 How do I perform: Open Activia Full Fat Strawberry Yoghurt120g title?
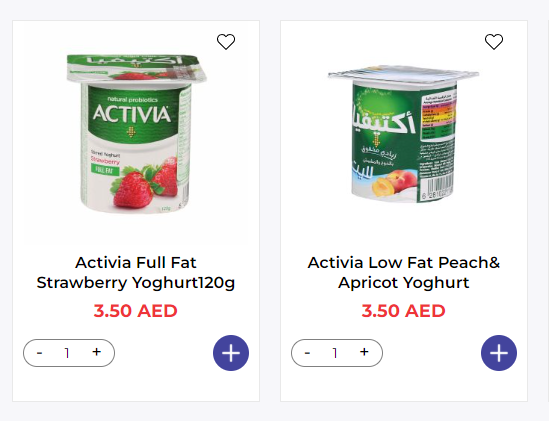[x=136, y=272]
